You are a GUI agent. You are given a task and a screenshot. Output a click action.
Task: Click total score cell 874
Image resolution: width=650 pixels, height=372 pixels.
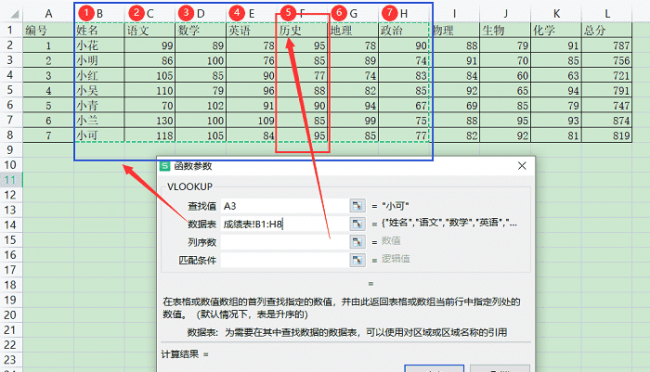click(607, 120)
